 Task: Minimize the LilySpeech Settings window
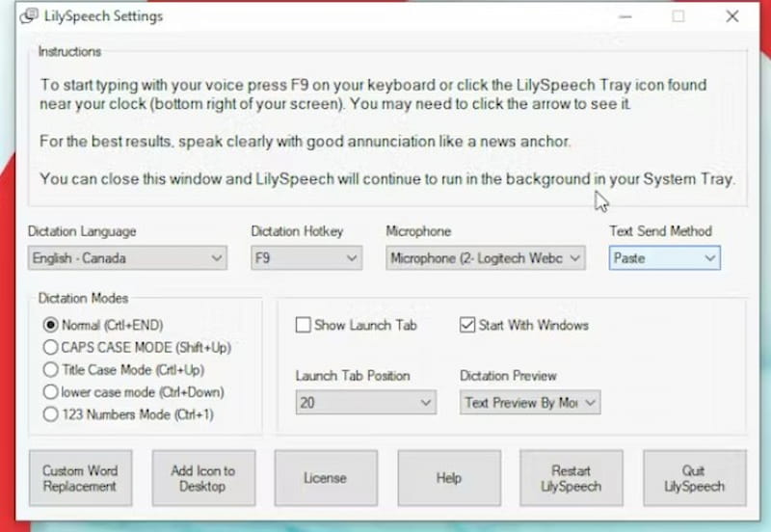point(625,16)
